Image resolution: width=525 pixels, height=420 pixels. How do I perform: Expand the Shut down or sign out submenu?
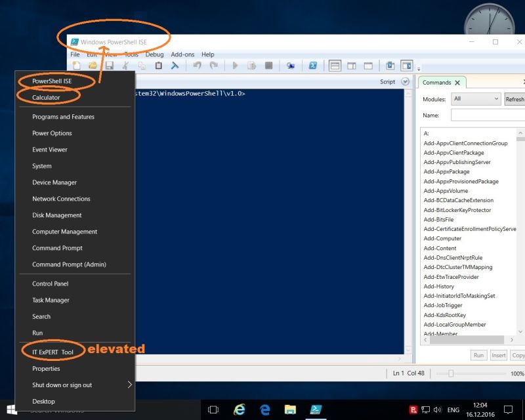129,385
